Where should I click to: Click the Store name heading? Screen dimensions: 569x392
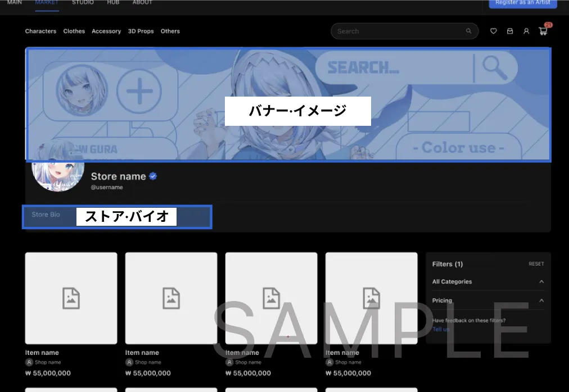pos(118,176)
